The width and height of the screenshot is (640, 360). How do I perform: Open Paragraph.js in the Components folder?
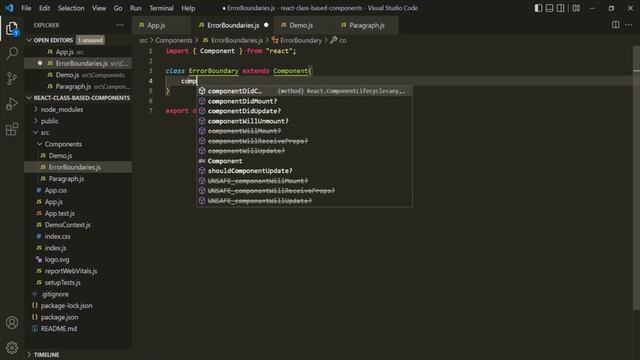tap(78, 179)
